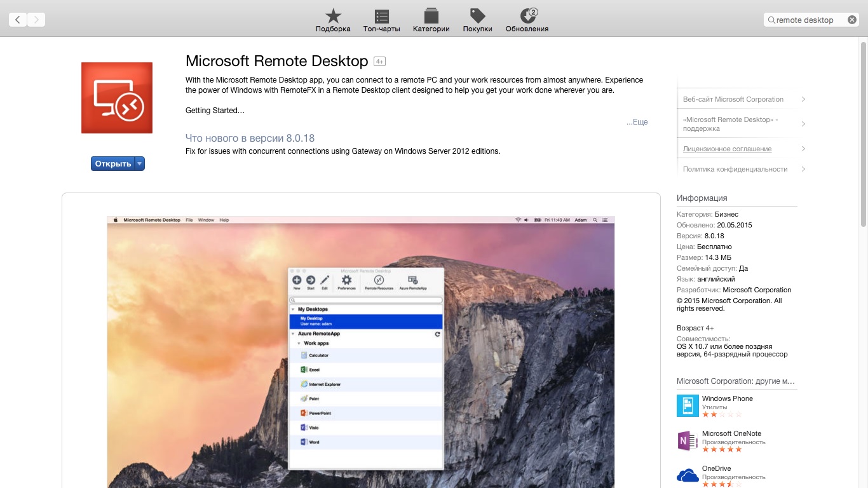Open the Политика конфиденциальности link
This screenshot has height=488, width=868.
pos(735,169)
